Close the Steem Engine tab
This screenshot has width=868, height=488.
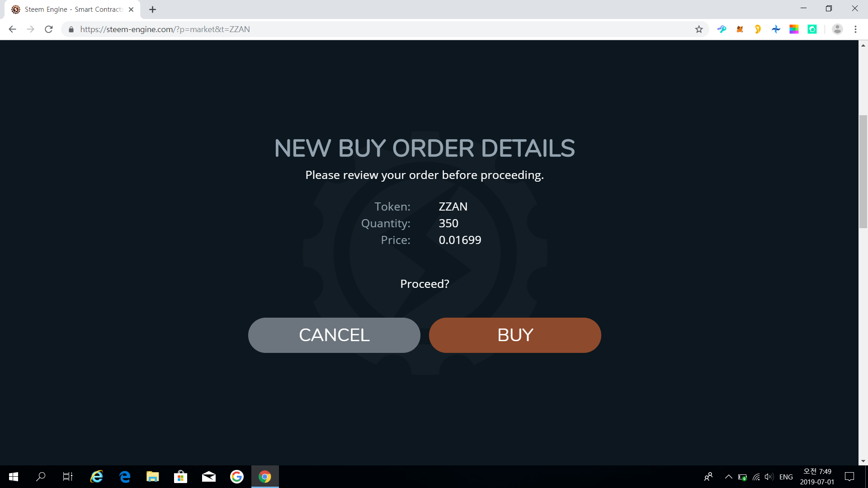[x=131, y=9]
